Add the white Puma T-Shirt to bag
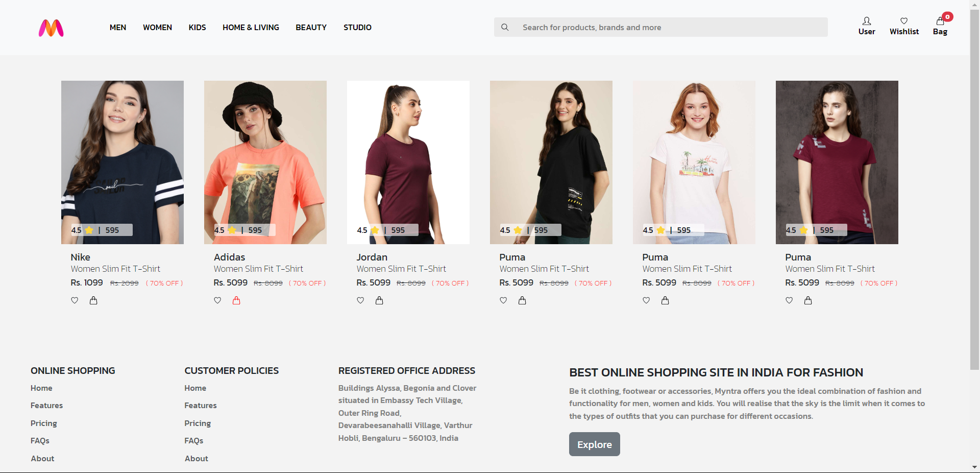 tap(665, 300)
